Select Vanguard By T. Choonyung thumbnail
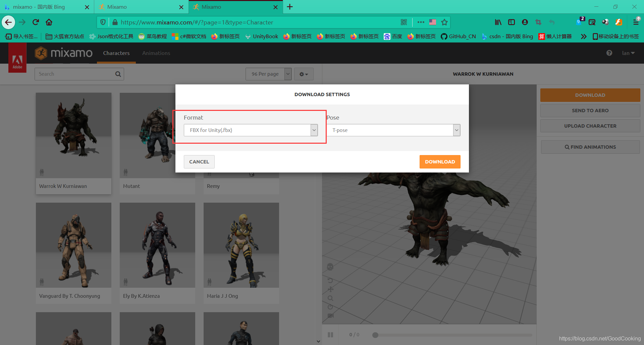Screen dimensions: 644x345 73,245
